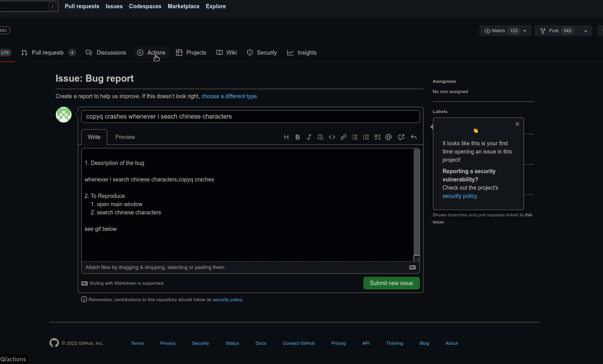This screenshot has width=603, height=364.
Task: Open the Training footer link
Action: 394,343
